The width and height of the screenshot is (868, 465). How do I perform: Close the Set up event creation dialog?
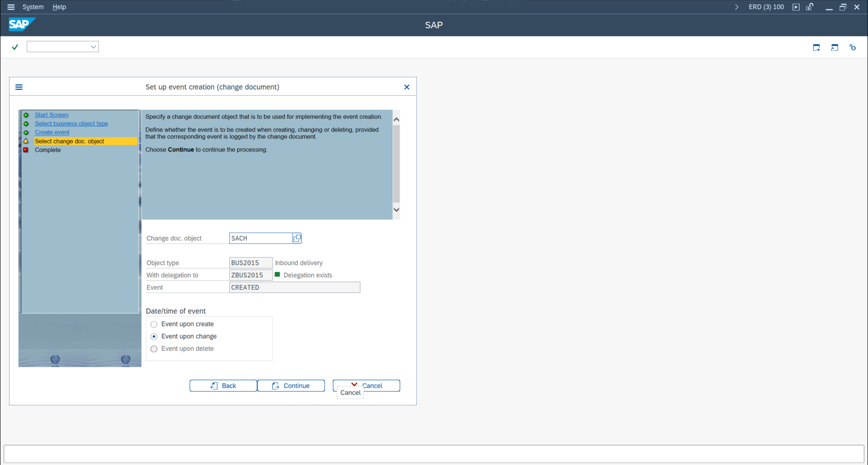(x=407, y=87)
